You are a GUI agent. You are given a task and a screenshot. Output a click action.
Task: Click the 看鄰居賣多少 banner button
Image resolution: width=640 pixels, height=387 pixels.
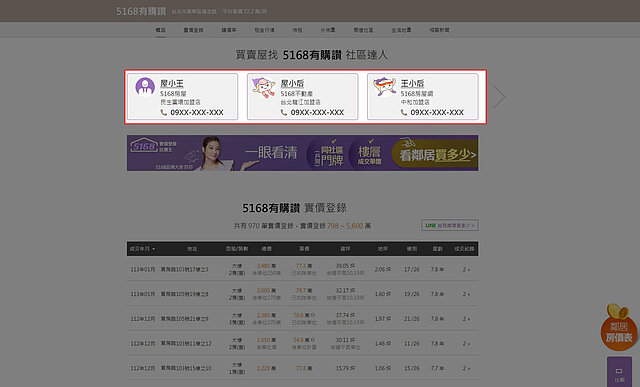coord(435,154)
